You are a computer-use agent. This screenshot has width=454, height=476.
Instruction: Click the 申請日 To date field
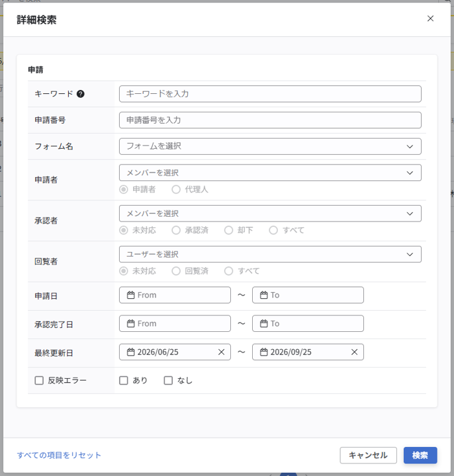[x=308, y=295]
